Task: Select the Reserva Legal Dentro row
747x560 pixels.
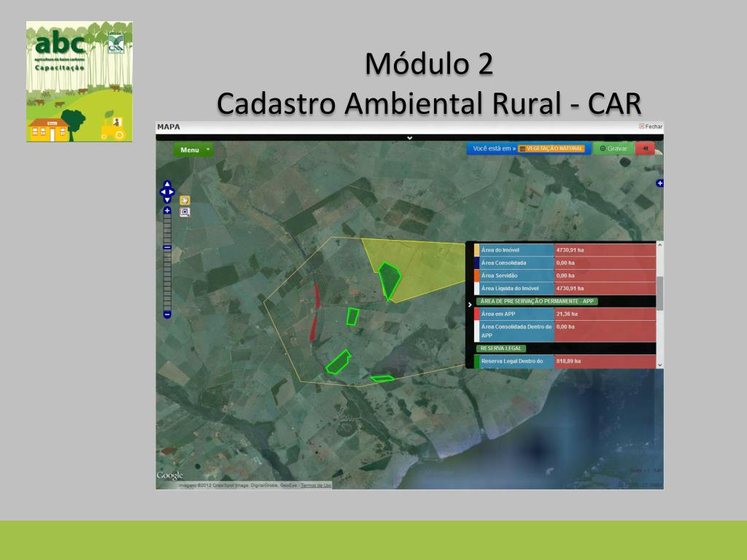Action: [x=565, y=362]
